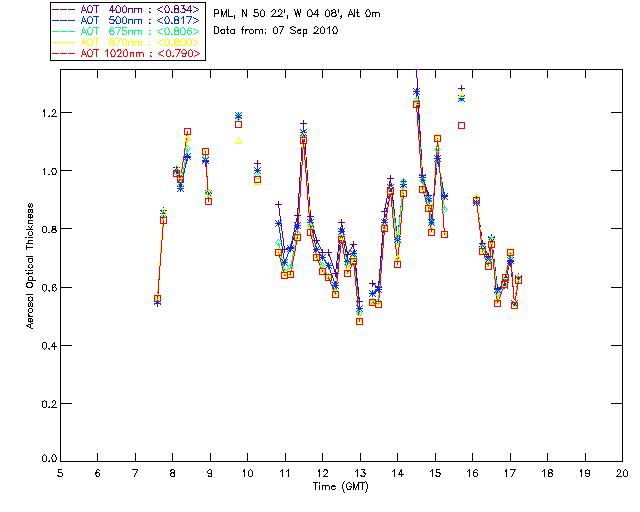Viewport: 640px width, 512px height.
Task: Click the 0.2 y-axis tick label
Action: pyautogui.click(x=49, y=404)
